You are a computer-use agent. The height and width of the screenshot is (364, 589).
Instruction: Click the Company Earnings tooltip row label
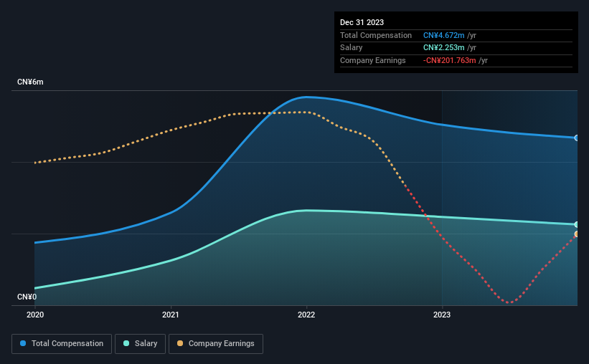(372, 60)
